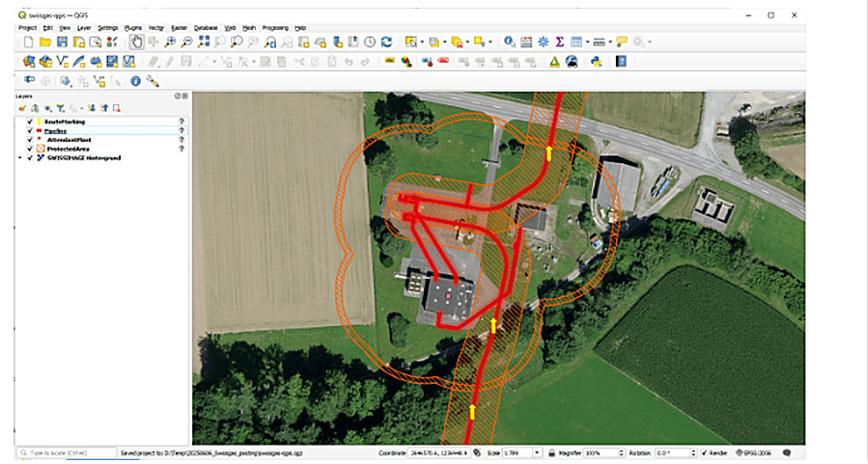Click the Zoom In magnifier tool

point(170,42)
